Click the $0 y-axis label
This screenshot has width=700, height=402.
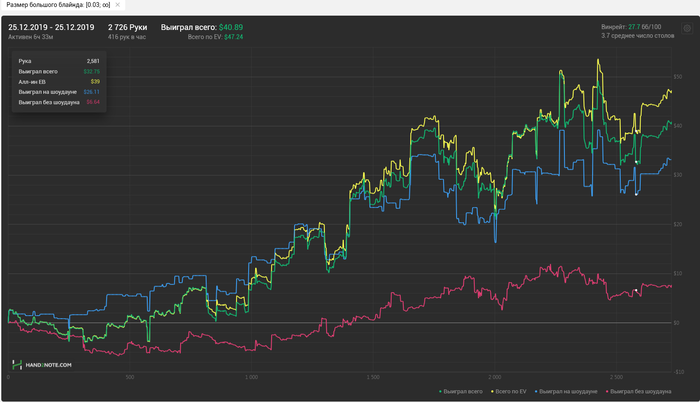point(676,322)
